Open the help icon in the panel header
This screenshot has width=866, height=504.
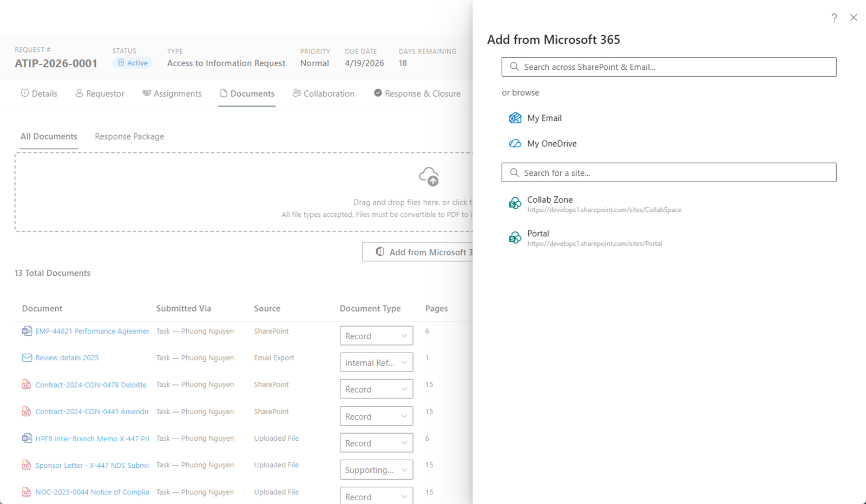pyautogui.click(x=834, y=18)
